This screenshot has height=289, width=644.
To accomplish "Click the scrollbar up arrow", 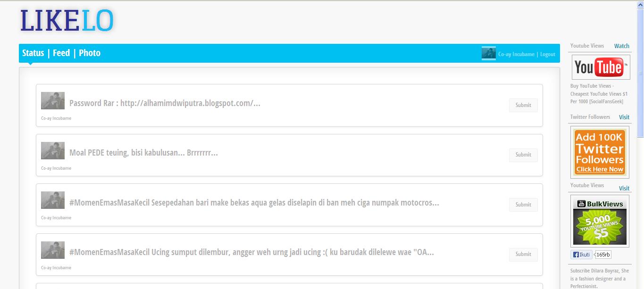I will point(640,6).
